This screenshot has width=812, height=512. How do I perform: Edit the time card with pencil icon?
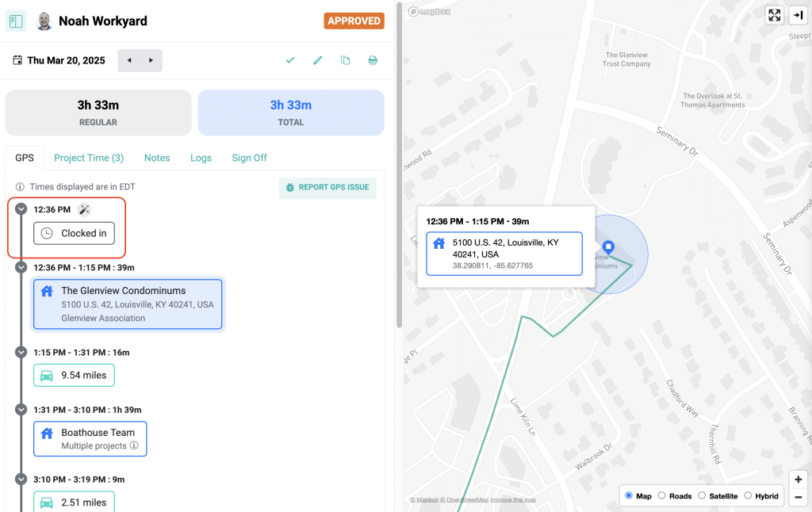point(317,60)
